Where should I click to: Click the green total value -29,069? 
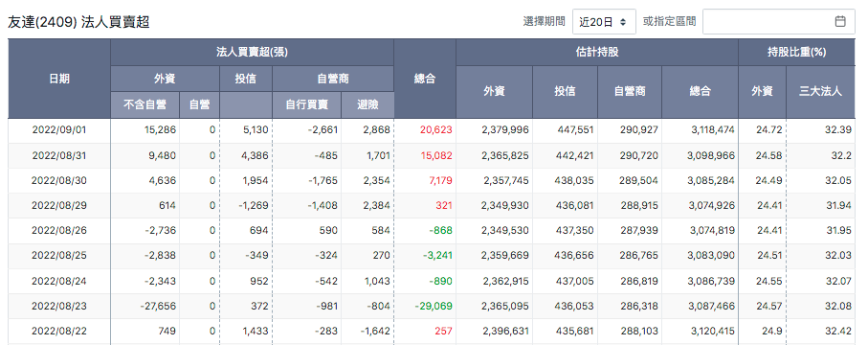(x=434, y=306)
